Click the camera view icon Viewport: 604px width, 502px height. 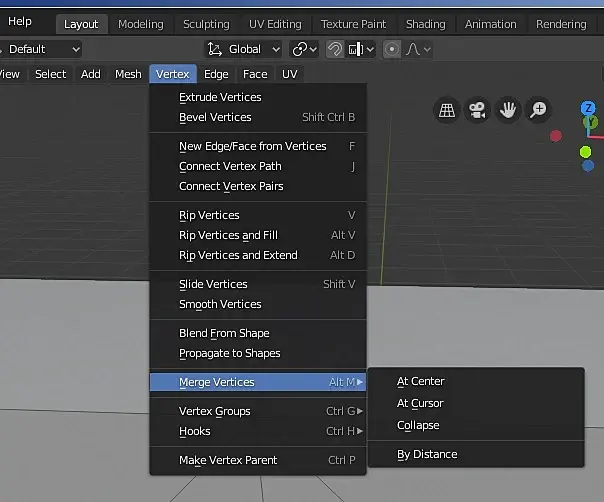478,111
